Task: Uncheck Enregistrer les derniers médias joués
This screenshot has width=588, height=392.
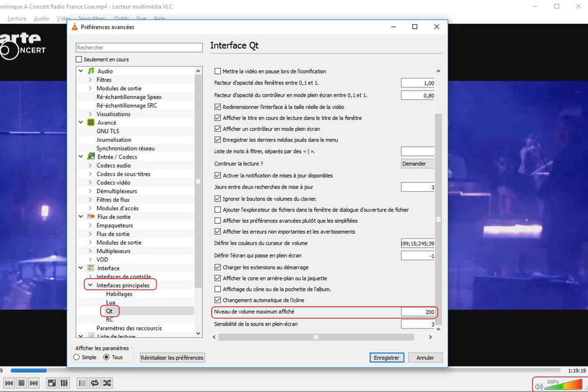Action: coord(218,139)
